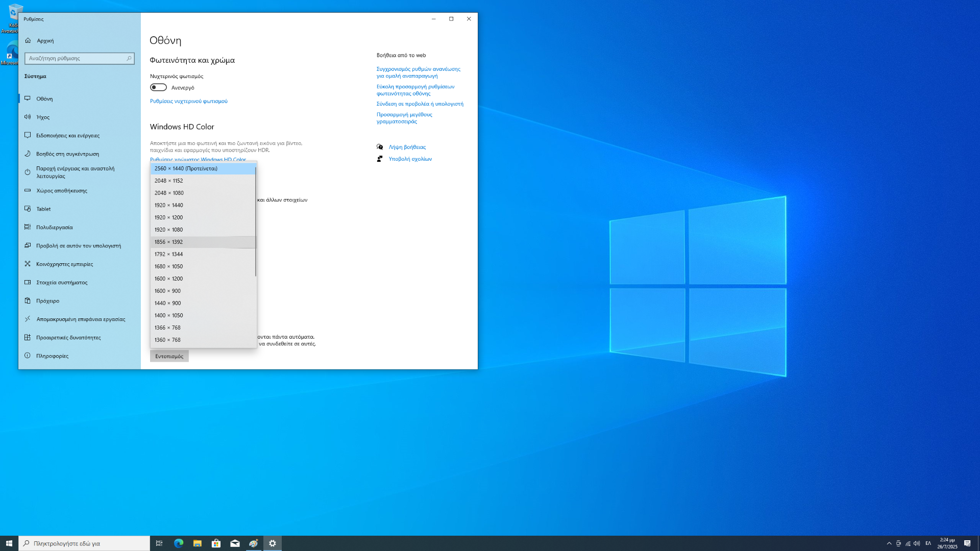Open the Αρχική home page
The width and height of the screenshot is (980, 551).
point(45,41)
